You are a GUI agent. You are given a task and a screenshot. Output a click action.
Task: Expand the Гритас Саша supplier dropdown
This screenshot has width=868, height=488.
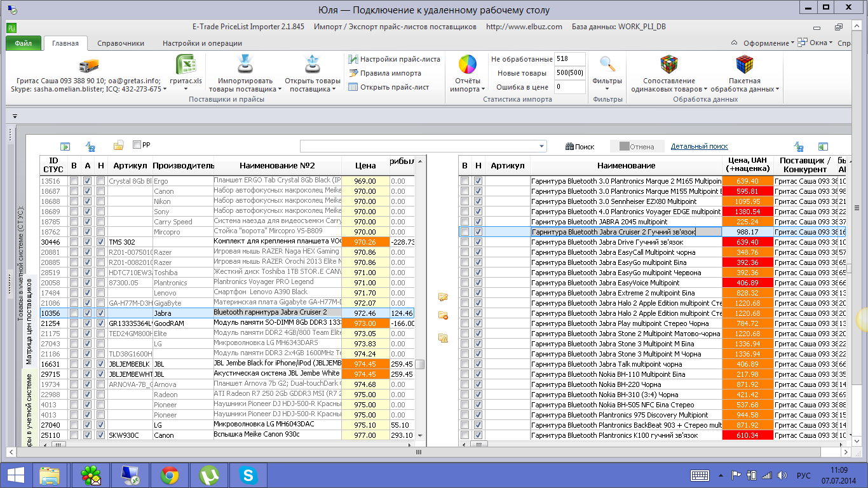165,89
